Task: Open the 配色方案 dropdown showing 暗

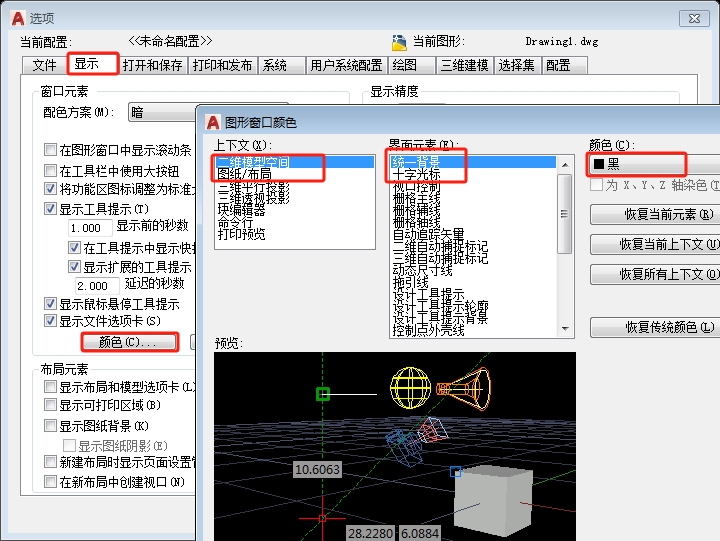Action: 163,112
